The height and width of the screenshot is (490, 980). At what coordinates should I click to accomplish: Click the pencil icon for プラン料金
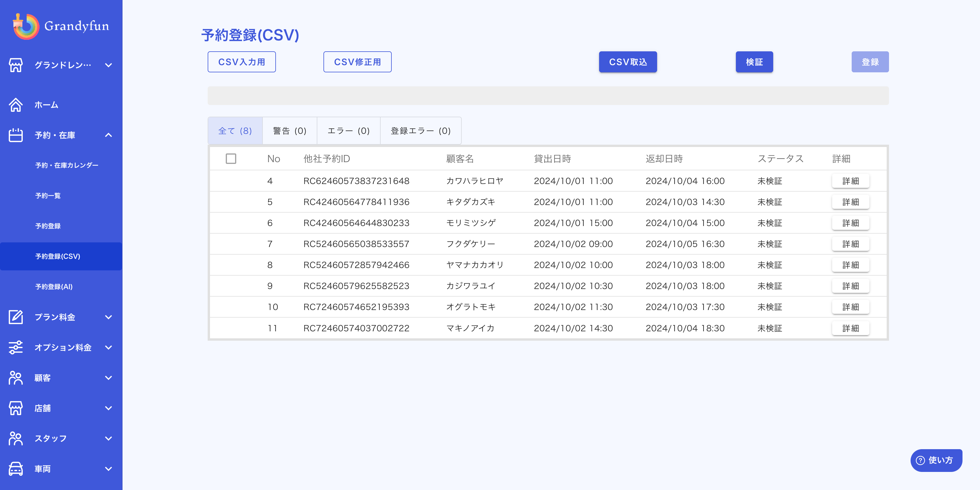[15, 317]
